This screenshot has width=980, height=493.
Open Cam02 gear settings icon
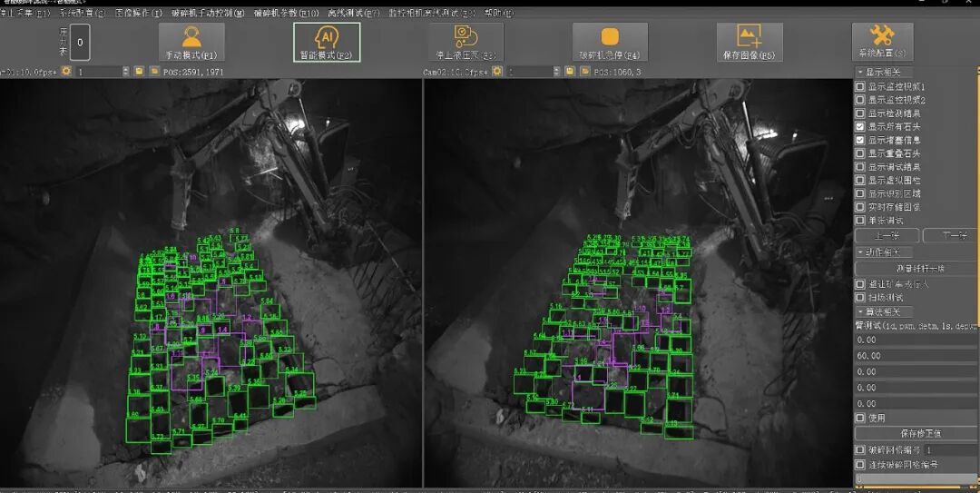(497, 72)
